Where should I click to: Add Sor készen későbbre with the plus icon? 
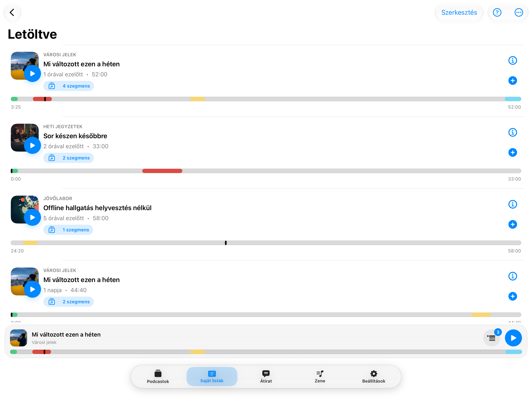(512, 153)
